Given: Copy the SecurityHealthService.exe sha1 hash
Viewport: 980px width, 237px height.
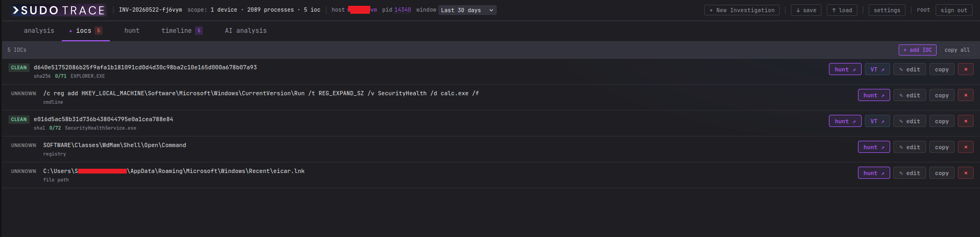Looking at the screenshot, I should point(942,121).
